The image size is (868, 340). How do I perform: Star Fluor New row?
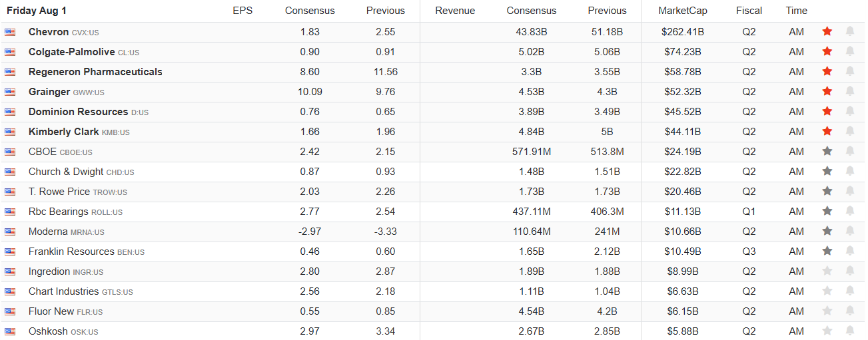tap(827, 311)
